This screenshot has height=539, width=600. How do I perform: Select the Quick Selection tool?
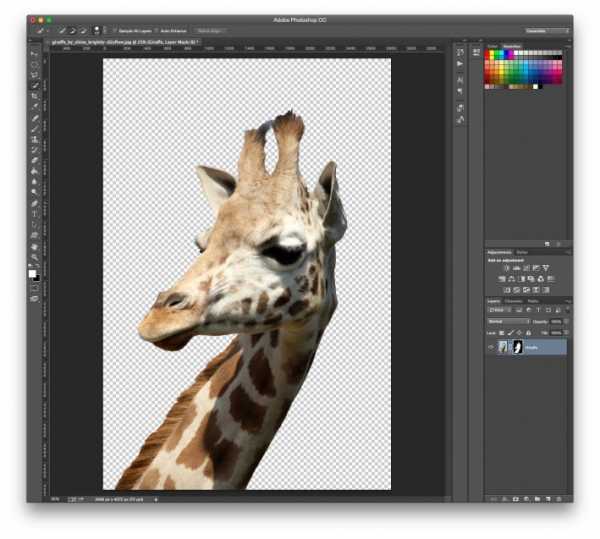(x=34, y=85)
